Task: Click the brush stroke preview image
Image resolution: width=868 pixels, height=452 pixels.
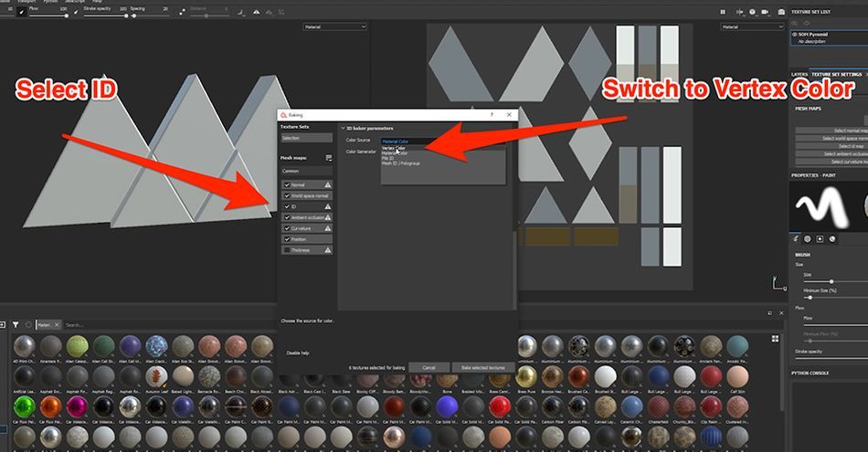Action: pyautogui.click(x=822, y=206)
